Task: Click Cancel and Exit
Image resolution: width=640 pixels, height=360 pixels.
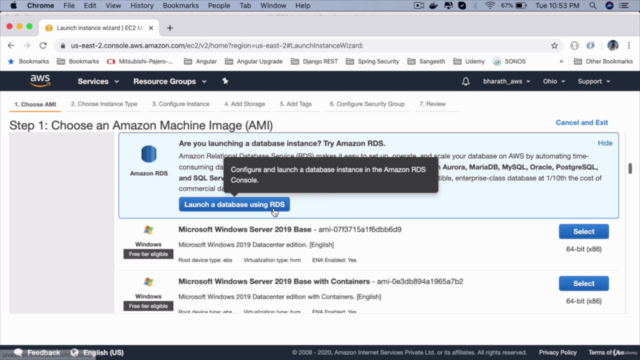Action: click(581, 122)
